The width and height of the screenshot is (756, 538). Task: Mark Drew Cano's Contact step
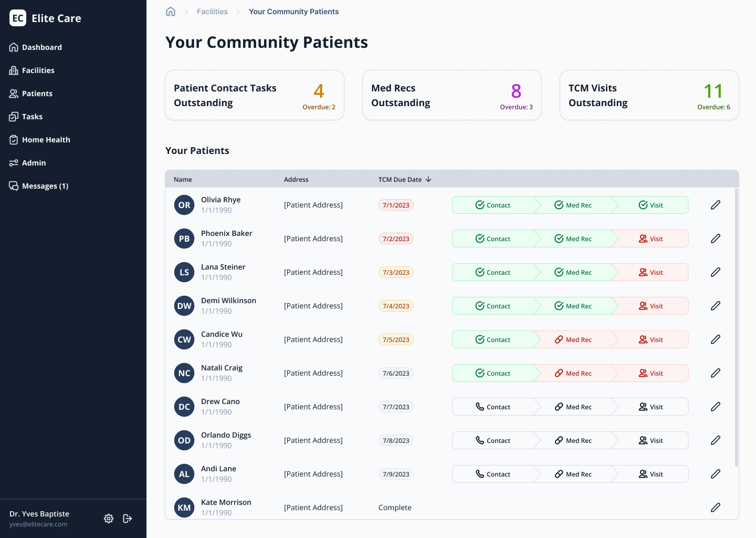(494, 407)
